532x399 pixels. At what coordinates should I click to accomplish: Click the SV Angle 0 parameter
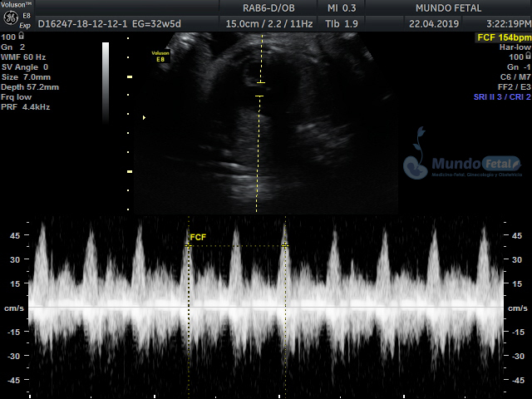pyautogui.click(x=25, y=67)
